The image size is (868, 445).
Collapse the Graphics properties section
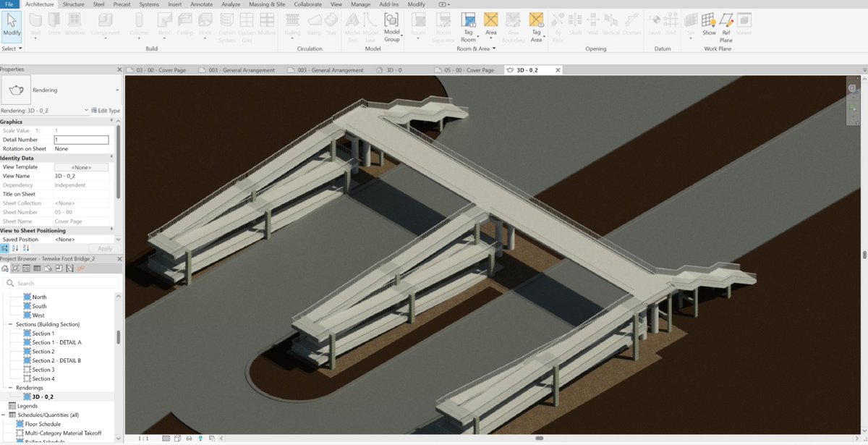click(111, 122)
